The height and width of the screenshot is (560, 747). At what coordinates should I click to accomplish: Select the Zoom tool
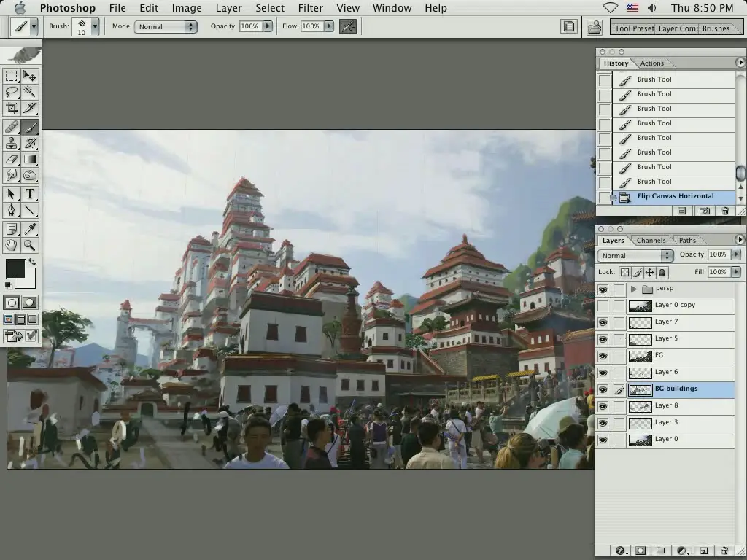[x=29, y=245]
